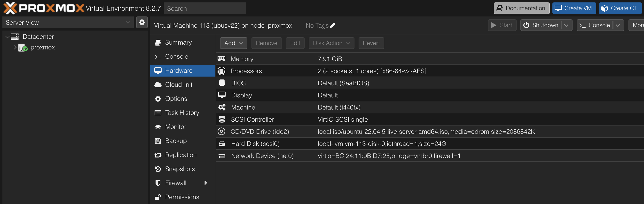Click the Create VM button

(x=574, y=8)
